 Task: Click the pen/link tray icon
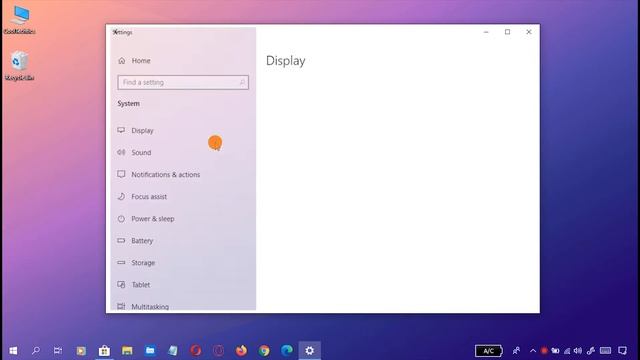(591, 351)
